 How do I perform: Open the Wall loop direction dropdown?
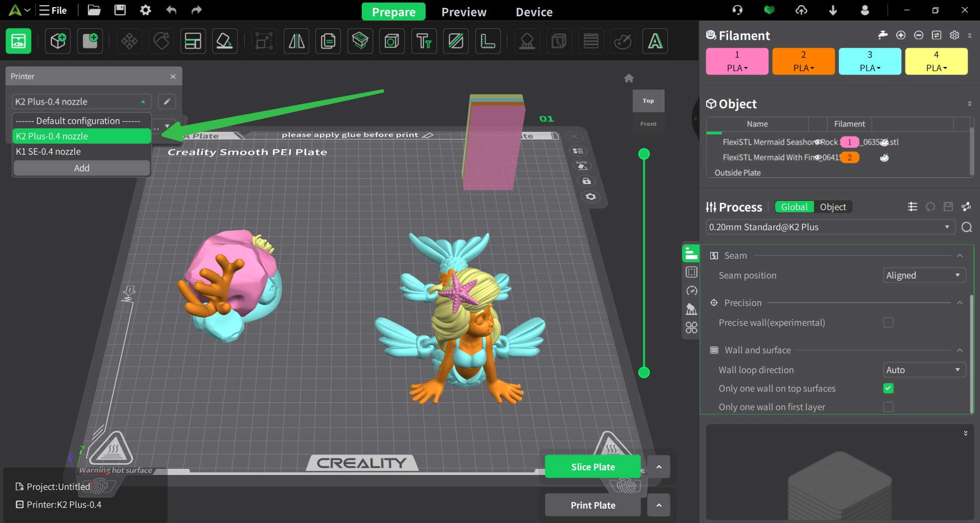(924, 370)
